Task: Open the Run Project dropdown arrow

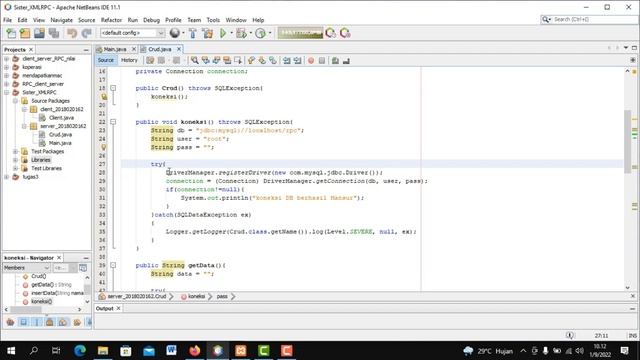Action: pyautogui.click(x=231, y=33)
